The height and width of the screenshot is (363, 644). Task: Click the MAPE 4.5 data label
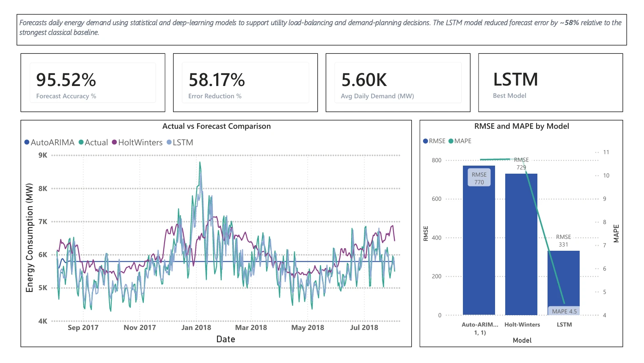pos(564,311)
